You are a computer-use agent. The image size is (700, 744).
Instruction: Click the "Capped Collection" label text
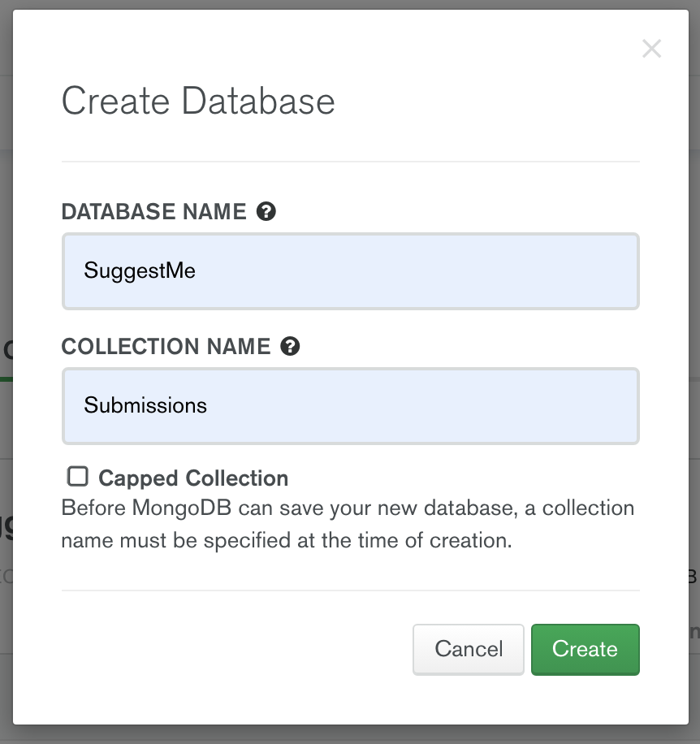click(193, 478)
